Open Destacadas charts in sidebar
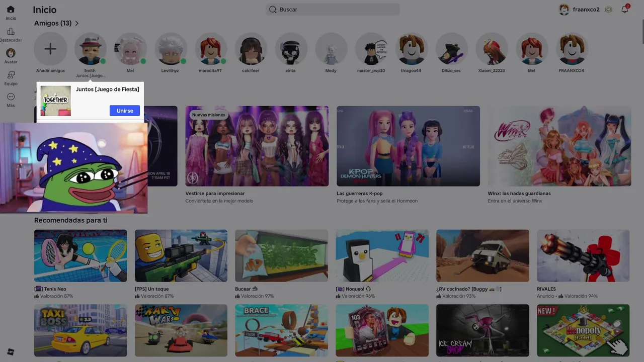The image size is (644, 362). (x=11, y=35)
